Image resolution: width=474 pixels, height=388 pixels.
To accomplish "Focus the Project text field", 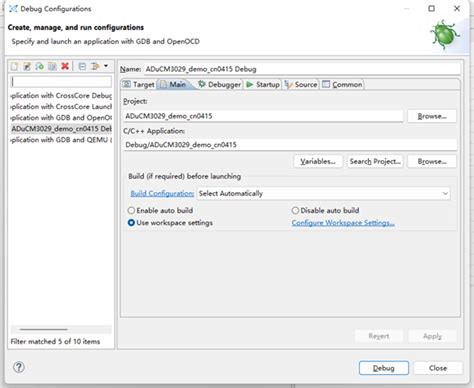I will pos(263,116).
